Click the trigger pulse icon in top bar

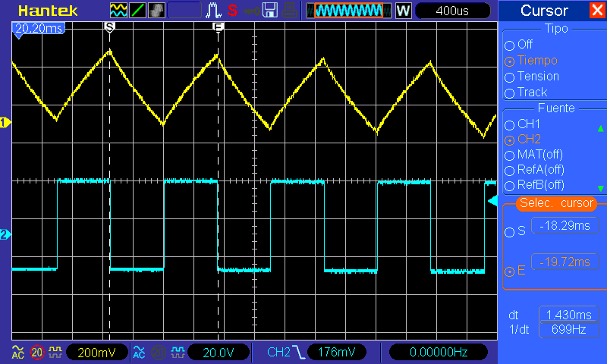214,11
